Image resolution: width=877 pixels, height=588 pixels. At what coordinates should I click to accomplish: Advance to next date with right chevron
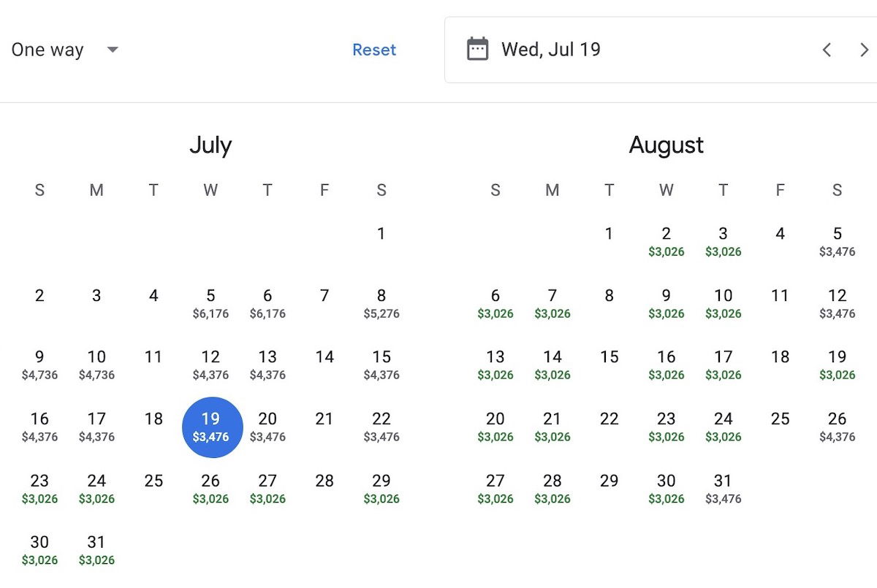pyautogui.click(x=864, y=50)
